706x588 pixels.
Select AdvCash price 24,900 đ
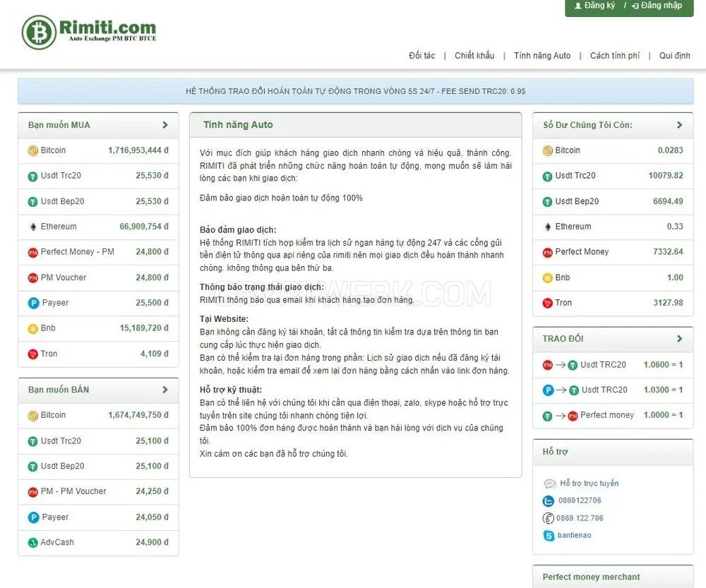(x=152, y=543)
